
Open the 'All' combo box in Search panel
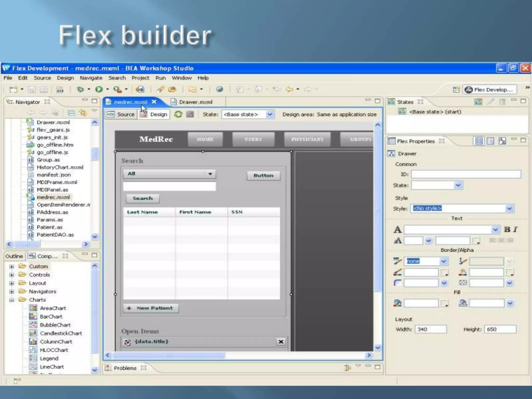tap(169, 174)
